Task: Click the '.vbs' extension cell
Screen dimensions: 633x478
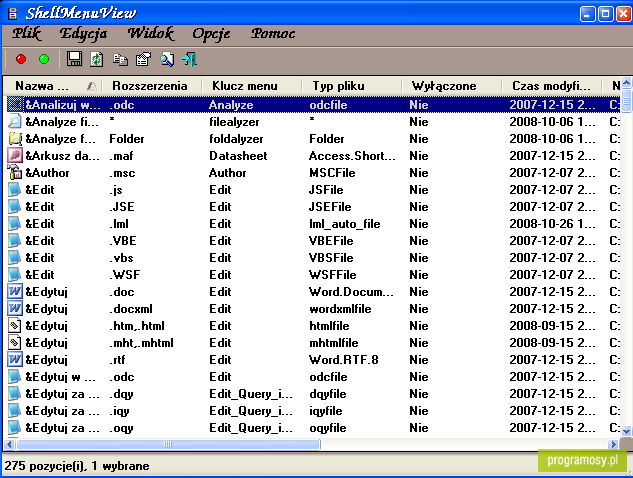Action: (x=121, y=257)
